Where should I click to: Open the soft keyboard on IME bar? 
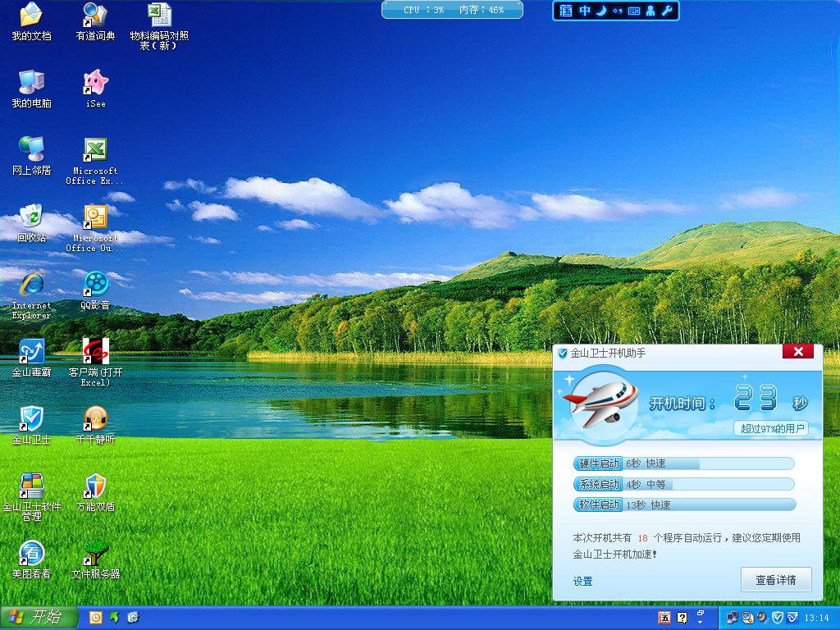634,11
